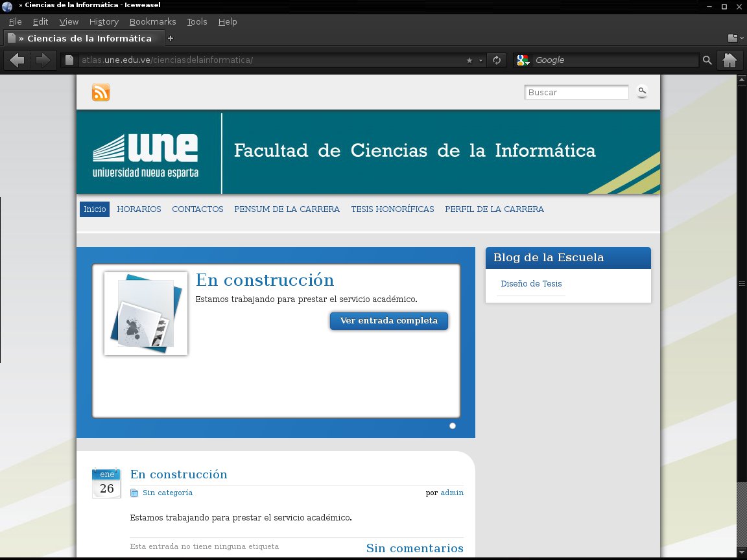This screenshot has width=747, height=560.
Task: Focus the Google search input box
Action: 615,60
